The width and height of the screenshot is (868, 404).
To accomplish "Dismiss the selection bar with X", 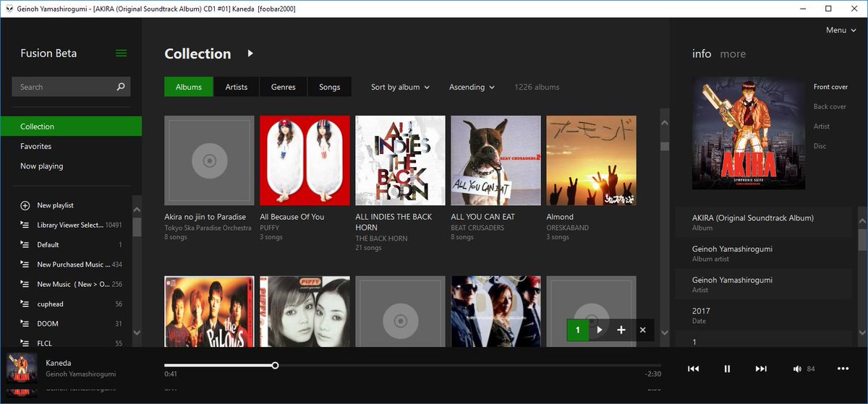I will tap(642, 330).
